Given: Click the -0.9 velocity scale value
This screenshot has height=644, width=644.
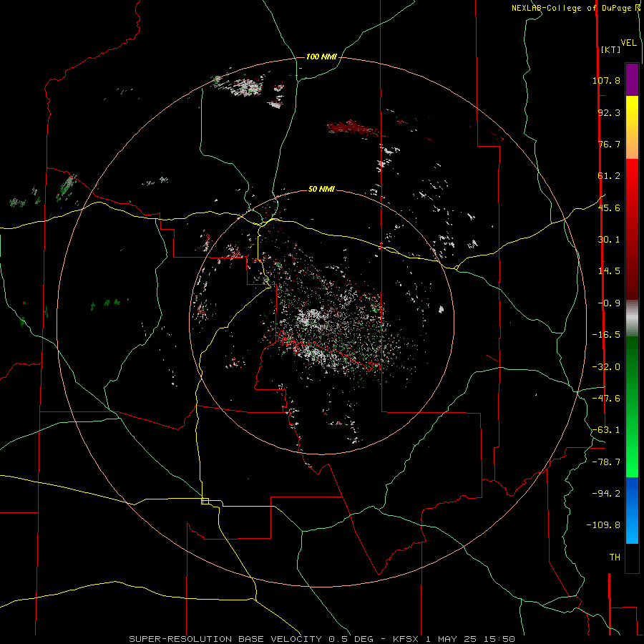Looking at the screenshot, I should [x=609, y=303].
